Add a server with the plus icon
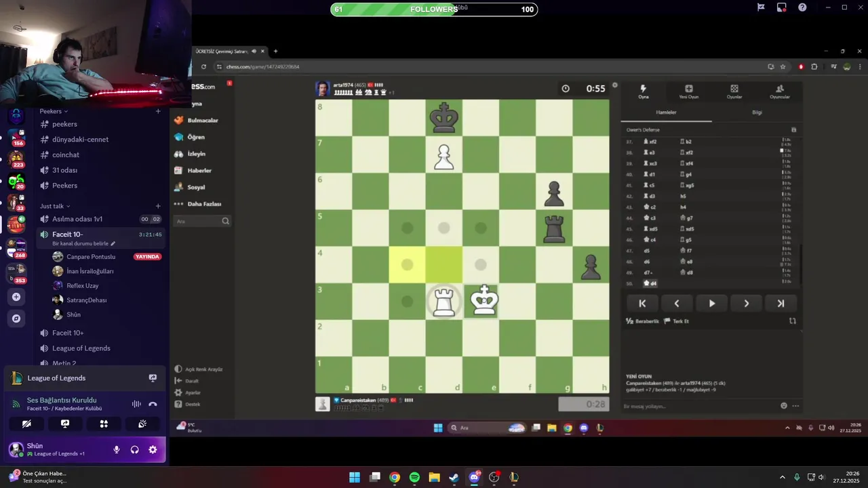This screenshot has width=868, height=488. tap(16, 297)
